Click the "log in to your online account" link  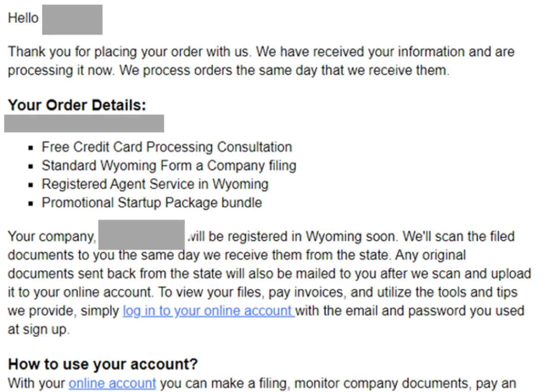point(208,311)
